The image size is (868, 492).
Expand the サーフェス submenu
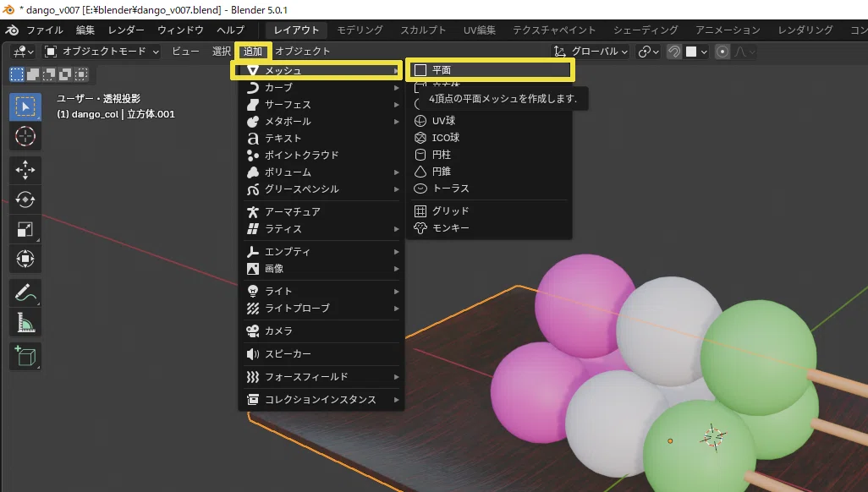tap(321, 105)
